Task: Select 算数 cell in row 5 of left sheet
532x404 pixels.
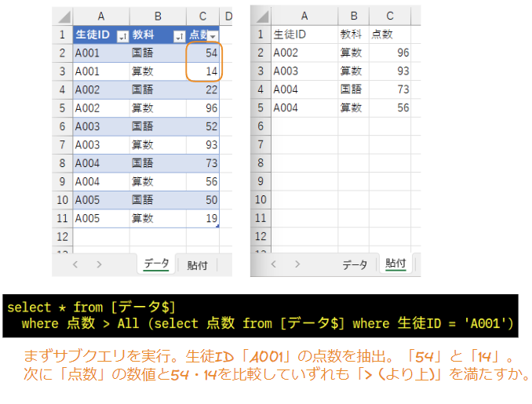Action: click(x=158, y=108)
